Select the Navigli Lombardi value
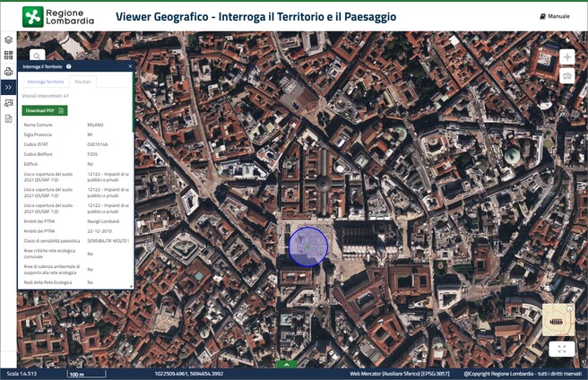Image resolution: width=588 pixels, height=380 pixels. (103, 221)
